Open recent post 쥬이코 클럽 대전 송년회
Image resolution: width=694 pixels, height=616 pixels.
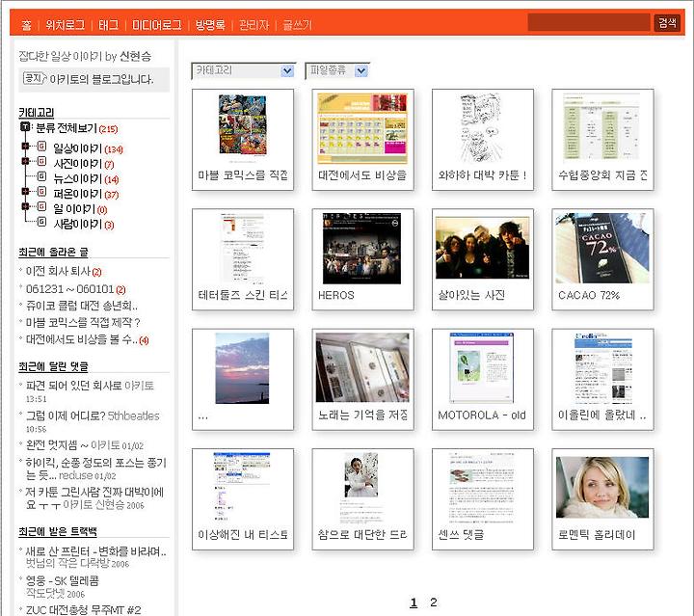81,306
